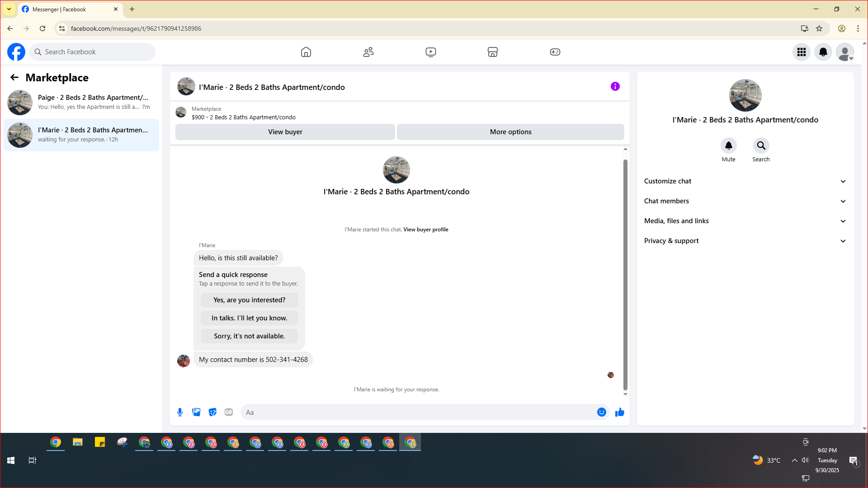Open the emoji picker in message box
Viewport: 868px width, 488px height.
click(601, 412)
